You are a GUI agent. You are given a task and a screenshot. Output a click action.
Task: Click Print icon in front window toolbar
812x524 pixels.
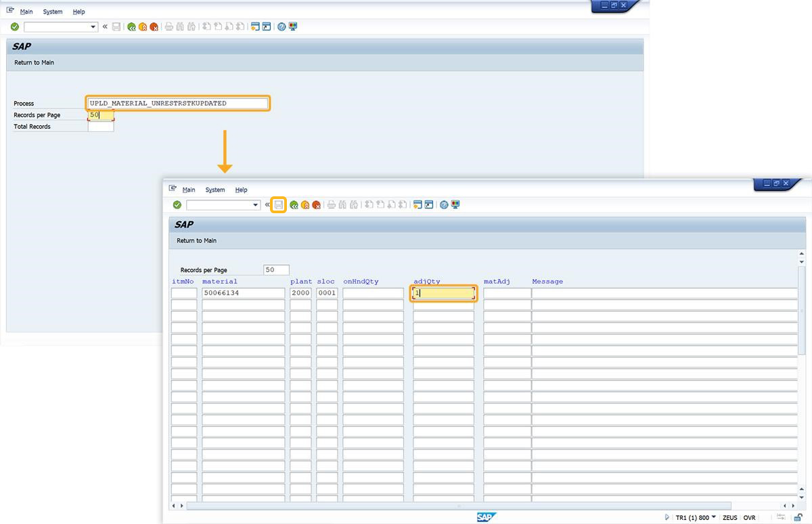click(x=332, y=204)
